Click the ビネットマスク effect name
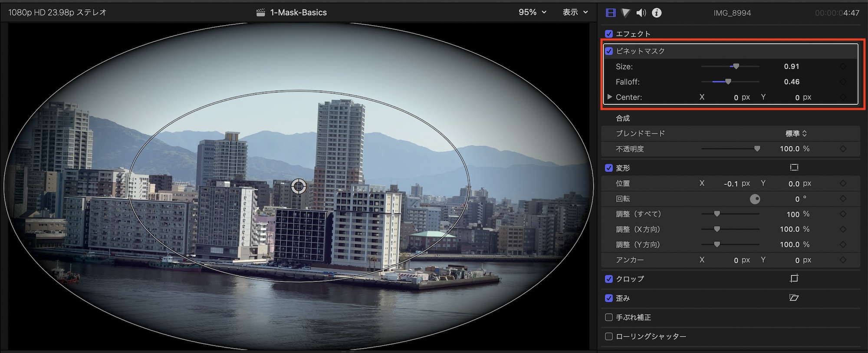This screenshot has width=868, height=353. 641,51
